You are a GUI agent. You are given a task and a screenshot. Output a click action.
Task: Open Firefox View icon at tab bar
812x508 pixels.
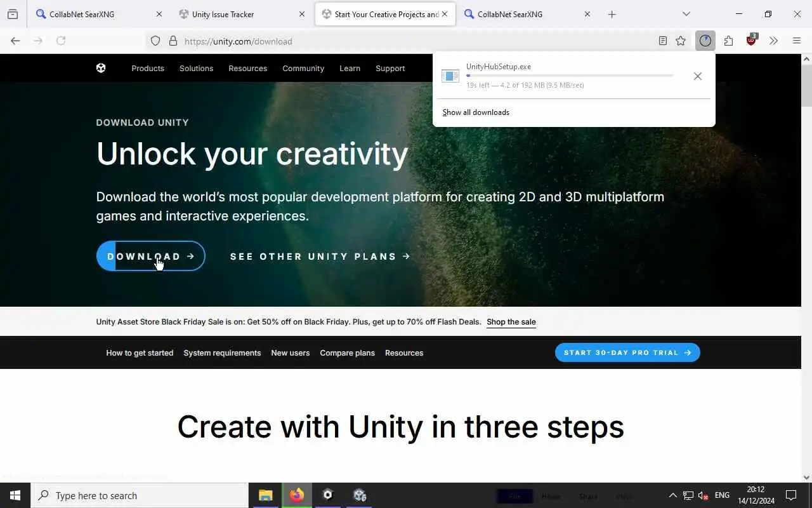click(13, 14)
